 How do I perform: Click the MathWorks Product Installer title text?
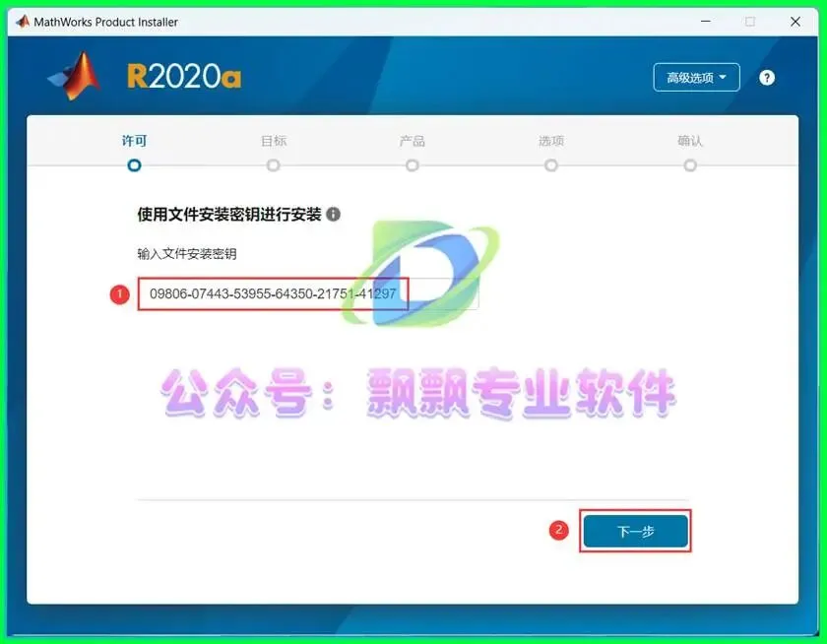coord(106,22)
